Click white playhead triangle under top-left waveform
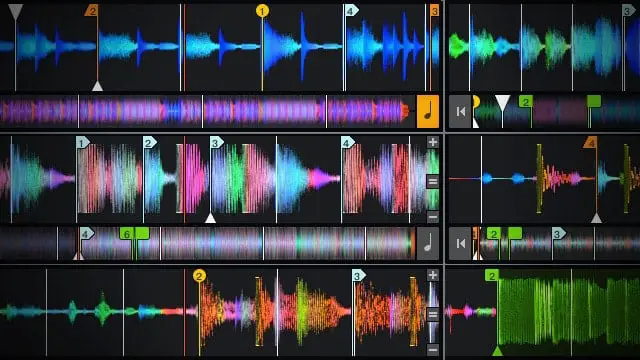Viewport: 640px width, 360px height. pyautogui.click(x=97, y=86)
